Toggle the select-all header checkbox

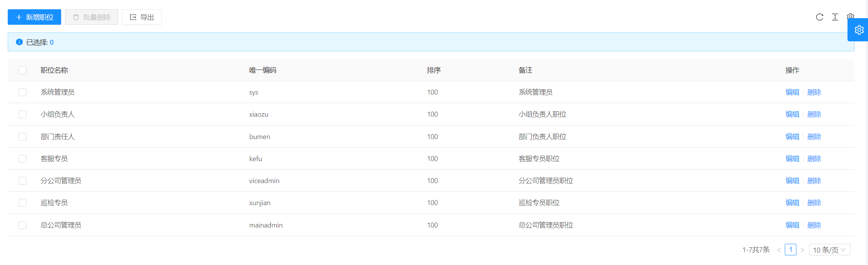[22, 70]
